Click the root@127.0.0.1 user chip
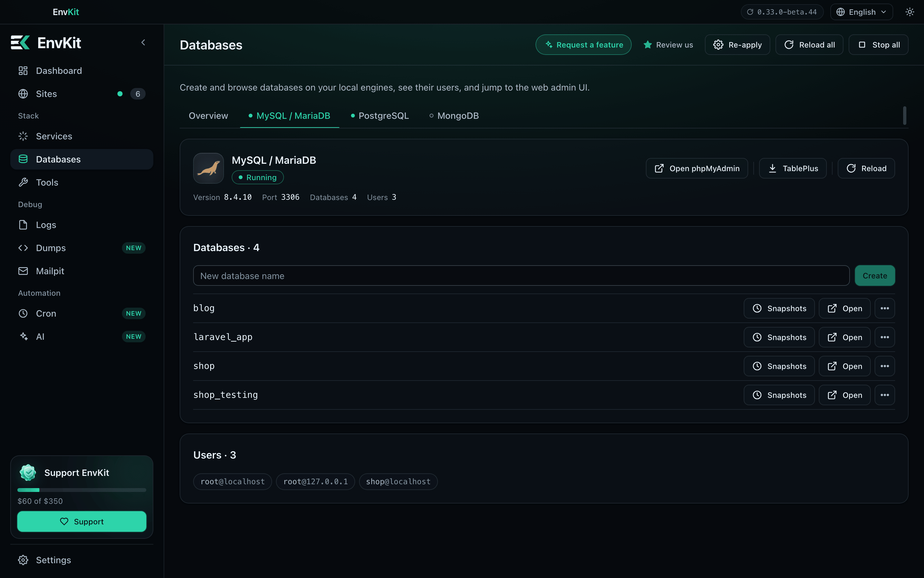 [315, 482]
